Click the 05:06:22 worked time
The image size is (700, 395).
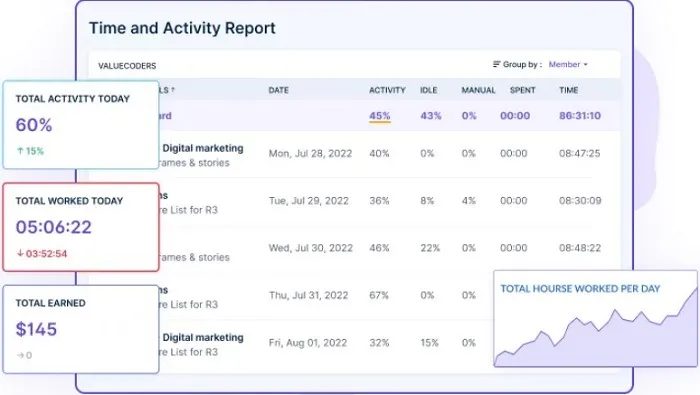54,227
